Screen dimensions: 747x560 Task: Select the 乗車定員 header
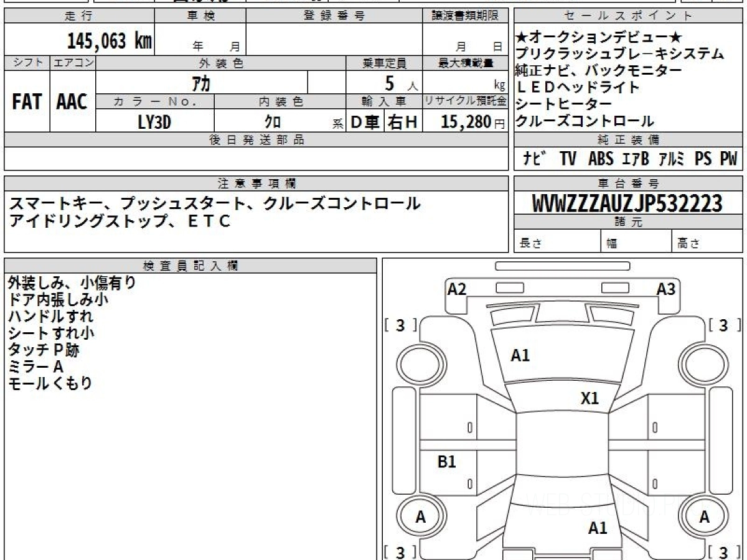tap(384, 63)
